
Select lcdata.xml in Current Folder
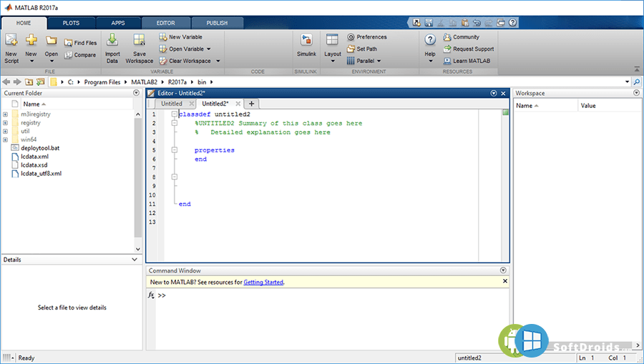[x=34, y=157]
